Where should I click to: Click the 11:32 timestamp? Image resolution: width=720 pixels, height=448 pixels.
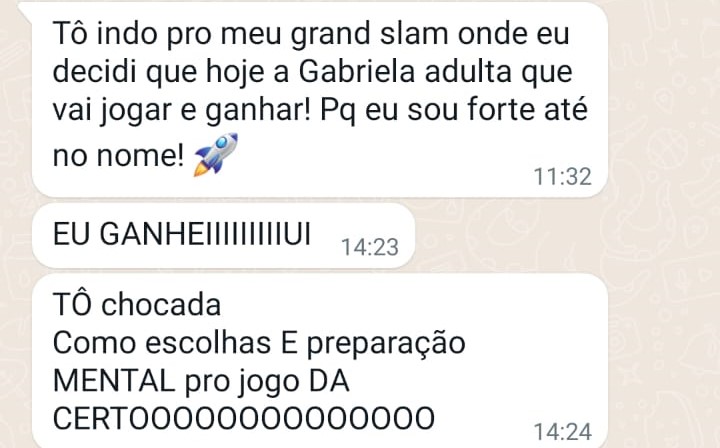point(562,177)
